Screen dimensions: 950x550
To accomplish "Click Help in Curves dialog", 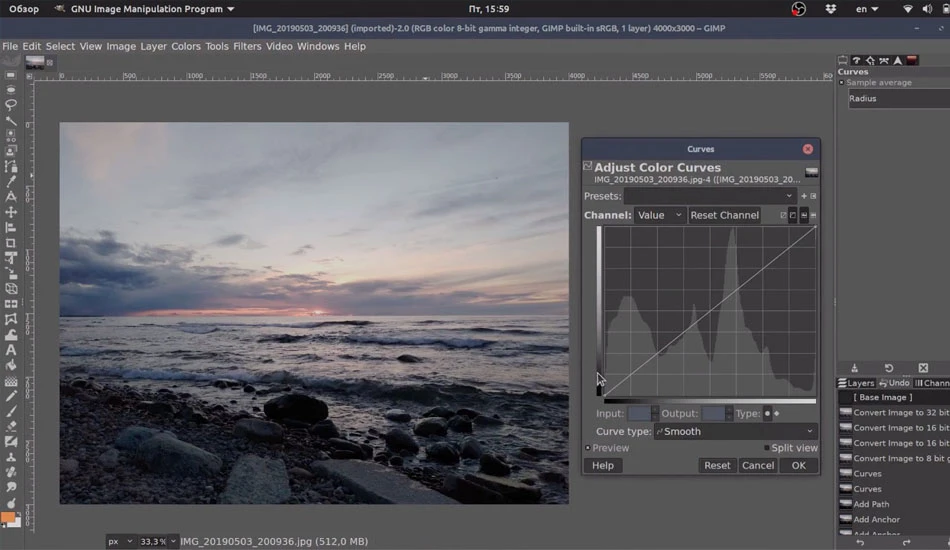I will 602,466.
